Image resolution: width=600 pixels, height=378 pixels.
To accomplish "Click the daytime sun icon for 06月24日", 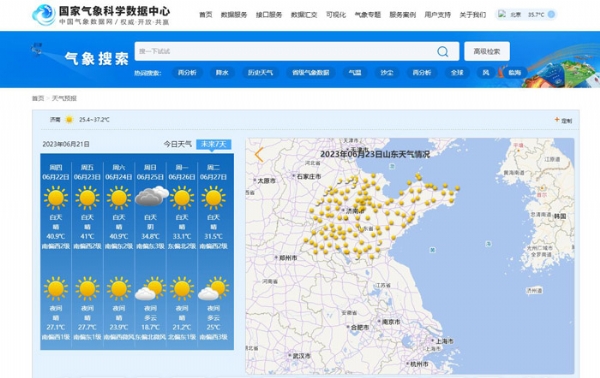I will 119,197.
